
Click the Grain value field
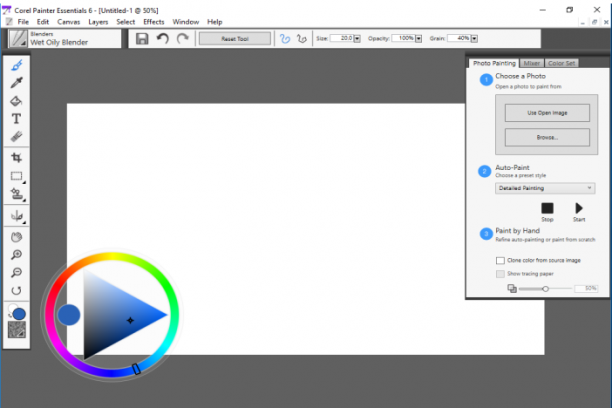pos(459,38)
